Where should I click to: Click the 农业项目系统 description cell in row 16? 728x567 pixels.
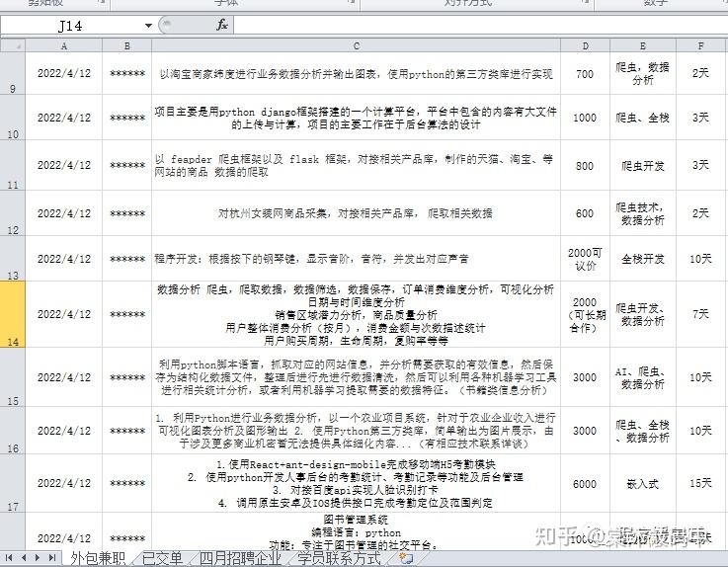tap(357, 431)
